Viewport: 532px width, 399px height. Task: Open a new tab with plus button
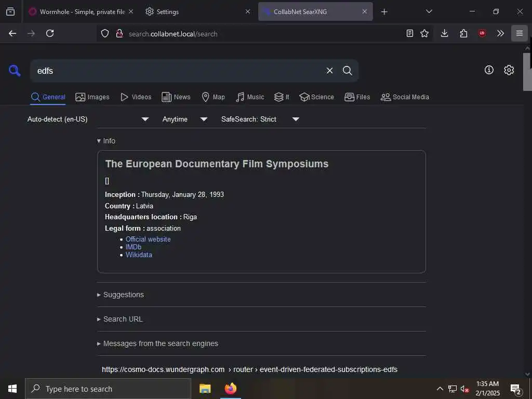[x=384, y=12]
